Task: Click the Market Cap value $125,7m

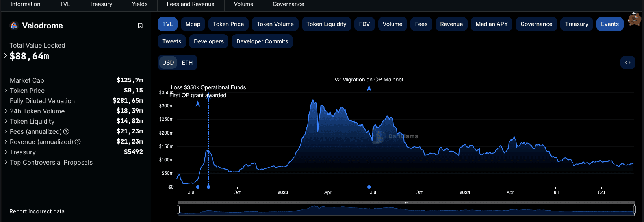Action: coord(130,80)
